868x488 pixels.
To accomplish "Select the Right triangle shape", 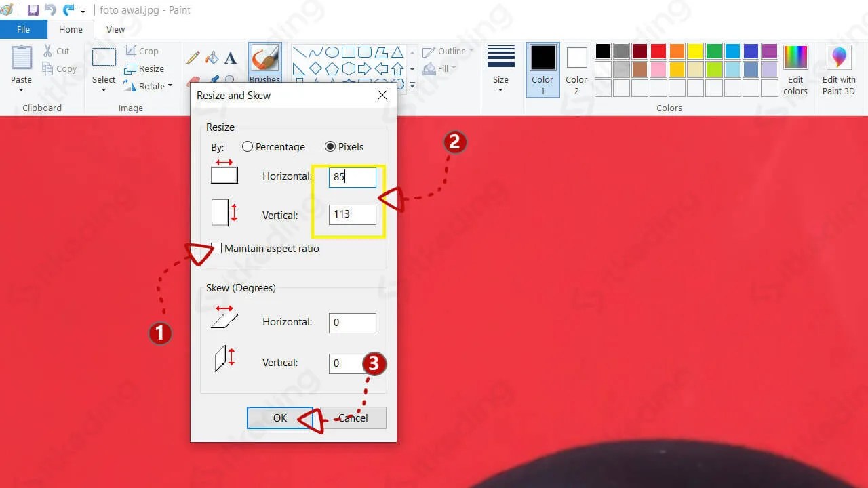I will (x=299, y=68).
